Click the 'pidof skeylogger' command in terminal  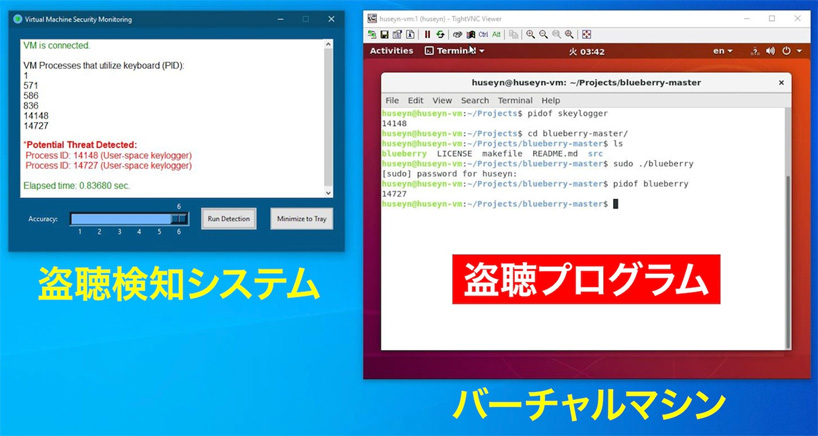point(568,113)
